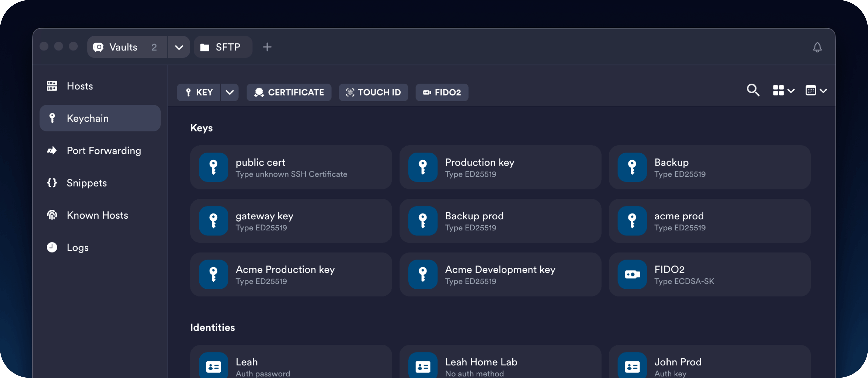The image size is (868, 378).
Task: Open Logs via the clock icon
Action: 52,247
